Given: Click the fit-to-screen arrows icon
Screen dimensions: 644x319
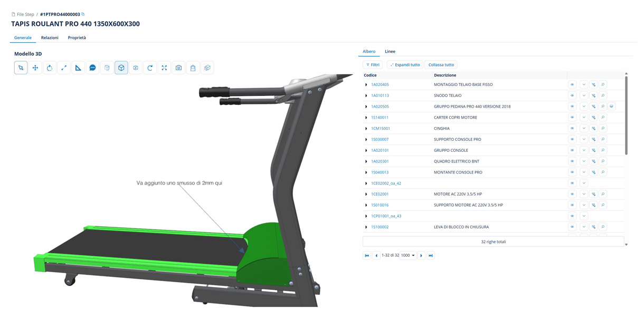Looking at the screenshot, I should 164,68.
